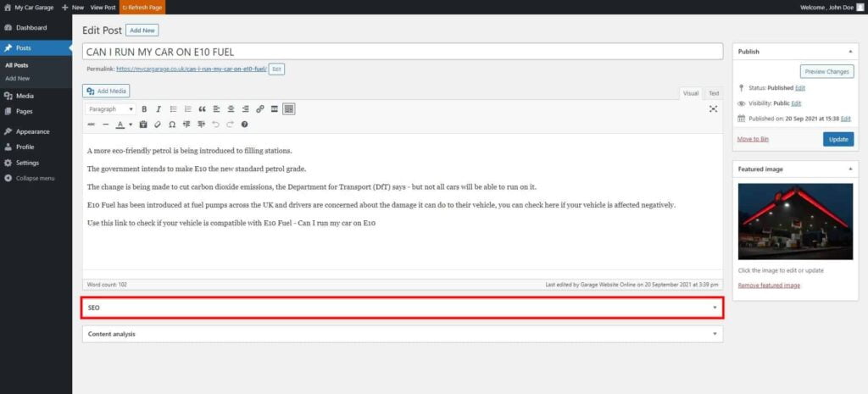
Task: Open the Media menu
Action: 36,96
